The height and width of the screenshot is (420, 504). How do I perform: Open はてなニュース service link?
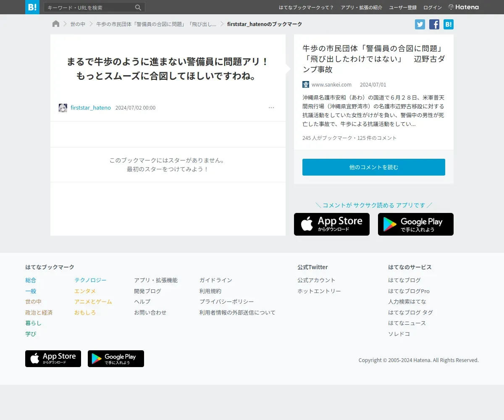(407, 323)
